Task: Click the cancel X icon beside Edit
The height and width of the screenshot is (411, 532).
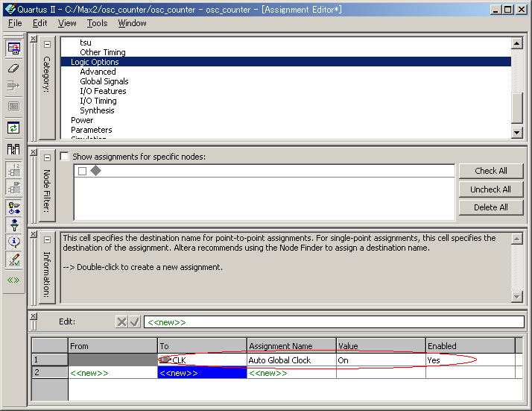Action: [121, 321]
